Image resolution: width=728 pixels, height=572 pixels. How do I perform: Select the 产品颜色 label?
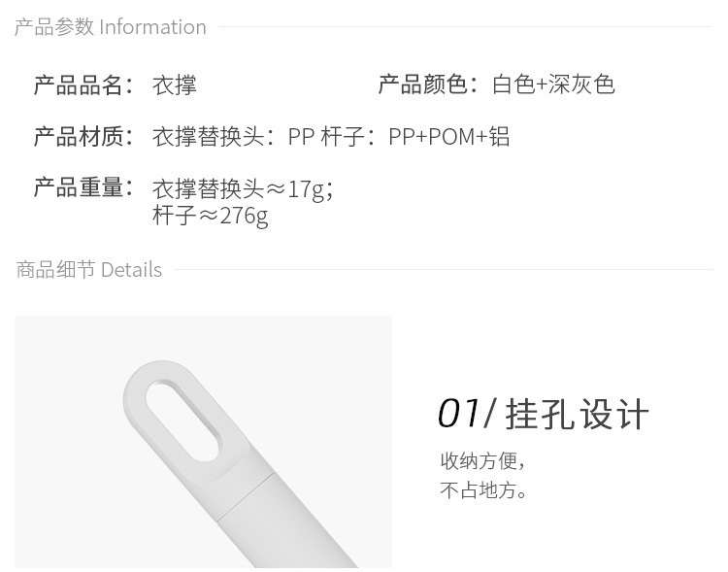[427, 85]
